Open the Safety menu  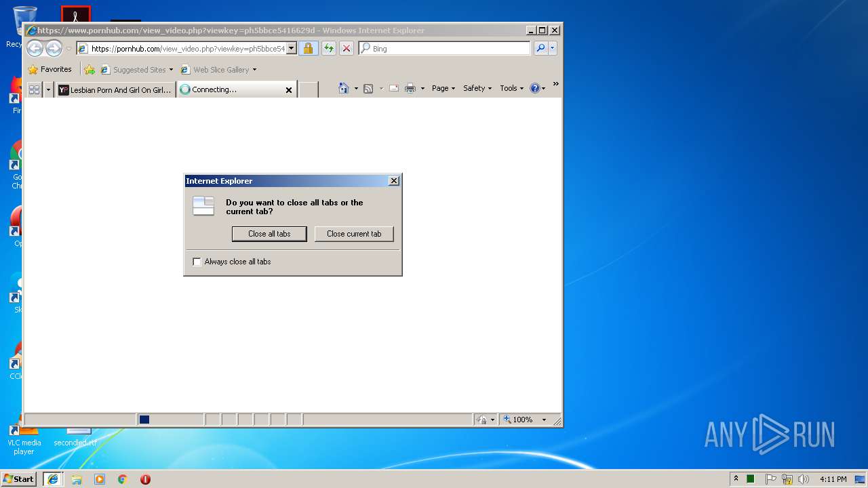tap(477, 88)
